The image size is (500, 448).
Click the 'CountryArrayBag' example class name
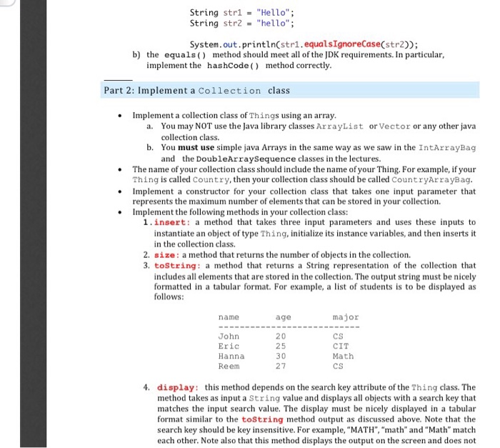pos(431,180)
